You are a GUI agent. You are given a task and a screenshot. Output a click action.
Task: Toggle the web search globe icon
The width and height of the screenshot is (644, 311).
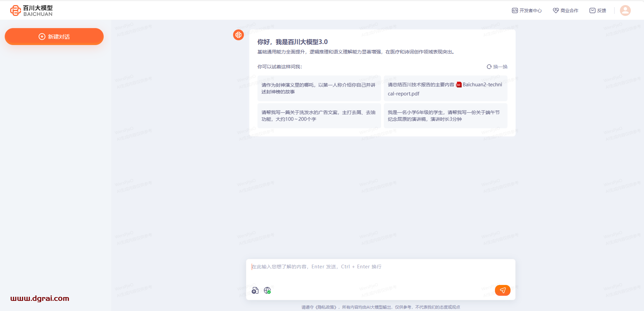point(267,290)
